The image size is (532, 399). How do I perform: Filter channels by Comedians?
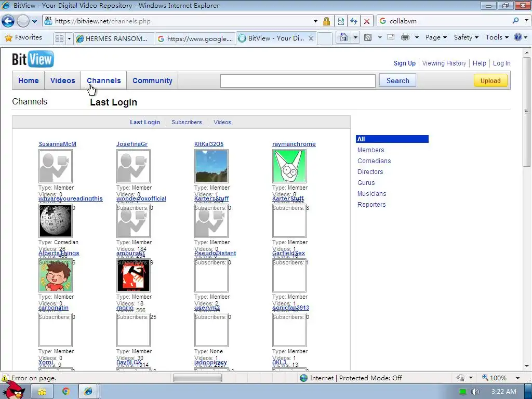(374, 161)
